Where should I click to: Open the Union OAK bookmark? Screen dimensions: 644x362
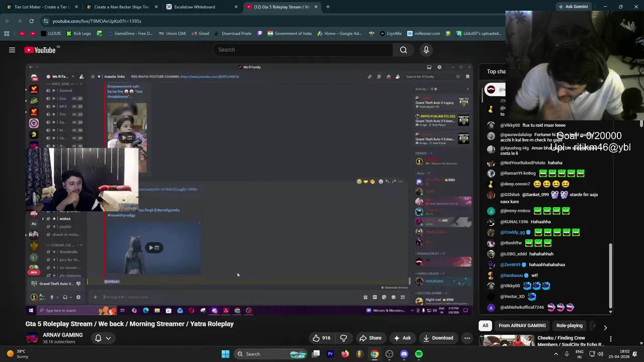coord(172,34)
